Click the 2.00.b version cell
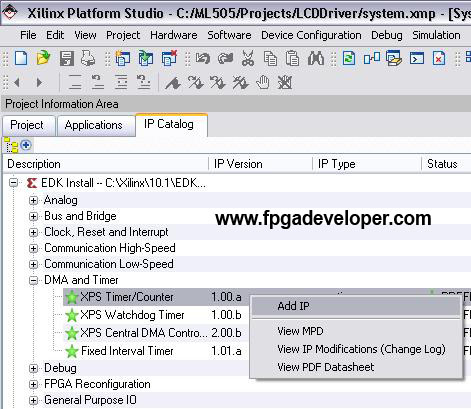This screenshot has height=409, width=471. [x=226, y=333]
